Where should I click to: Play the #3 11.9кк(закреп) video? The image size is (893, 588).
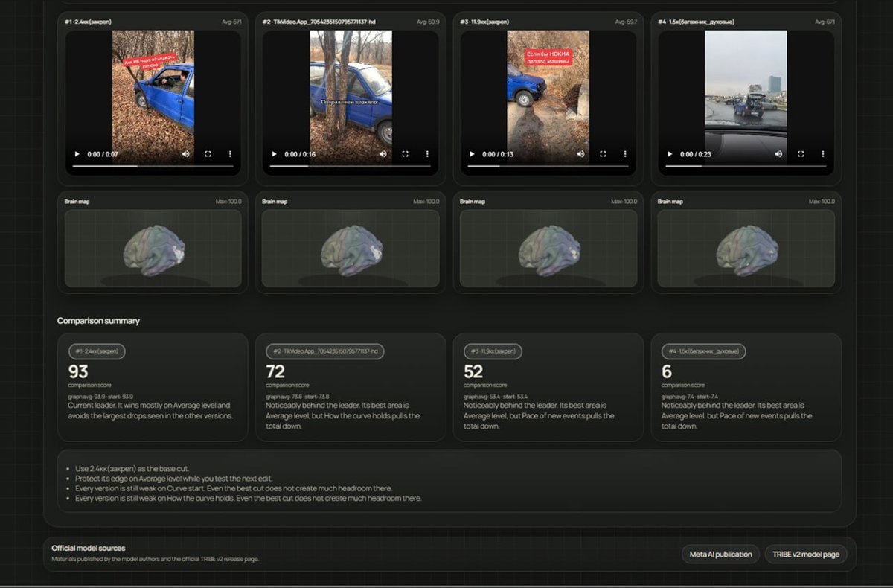(471, 154)
